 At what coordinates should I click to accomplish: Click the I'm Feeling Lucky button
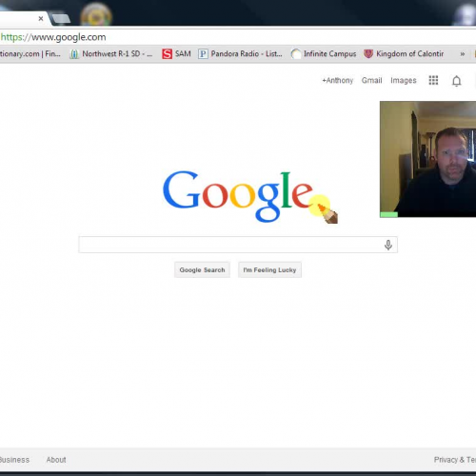(269, 269)
